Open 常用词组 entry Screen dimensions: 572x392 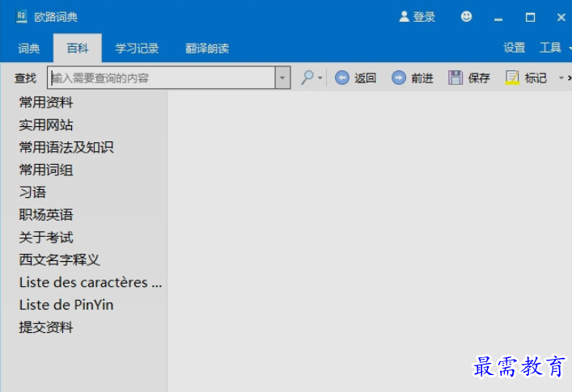click(46, 170)
